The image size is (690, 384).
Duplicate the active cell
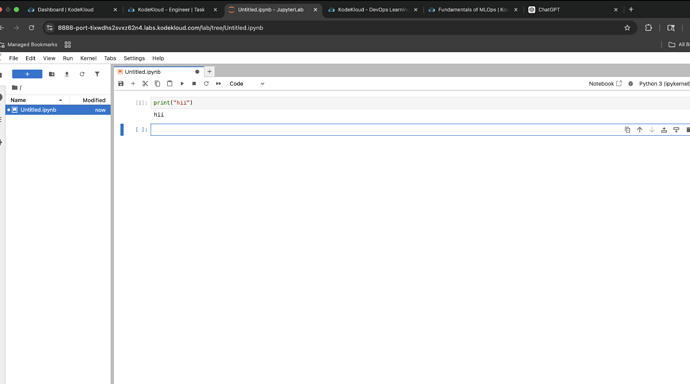click(x=627, y=130)
